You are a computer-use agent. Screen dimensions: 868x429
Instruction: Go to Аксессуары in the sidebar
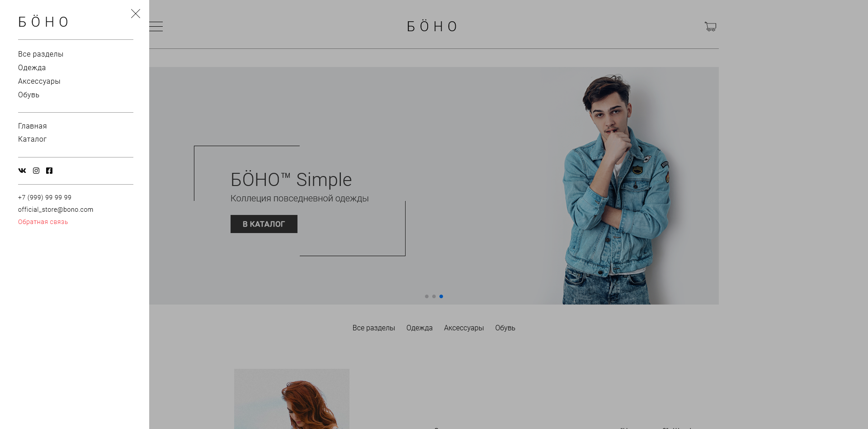[39, 81]
